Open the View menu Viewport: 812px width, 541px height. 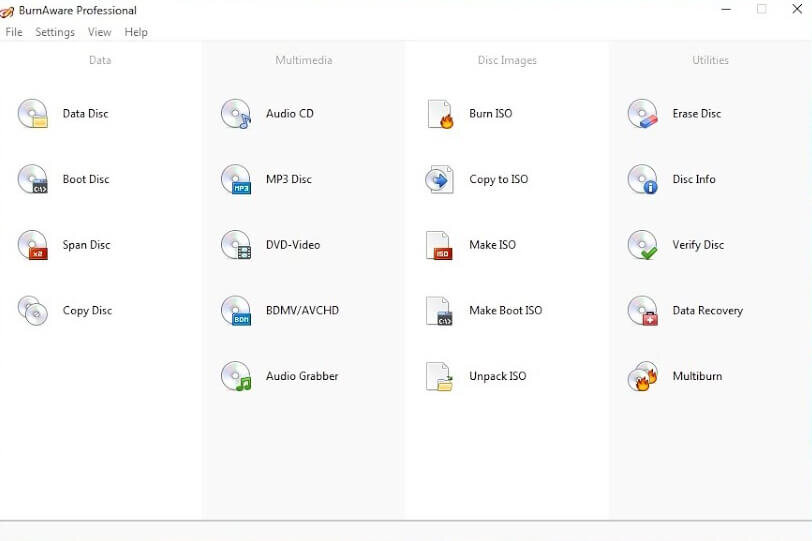99,32
